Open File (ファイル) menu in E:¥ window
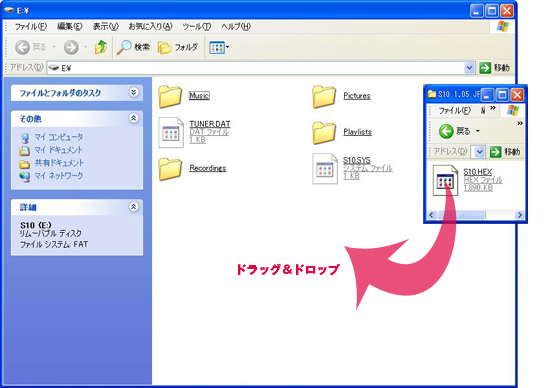Screen dimensions: 550x388 31,26
